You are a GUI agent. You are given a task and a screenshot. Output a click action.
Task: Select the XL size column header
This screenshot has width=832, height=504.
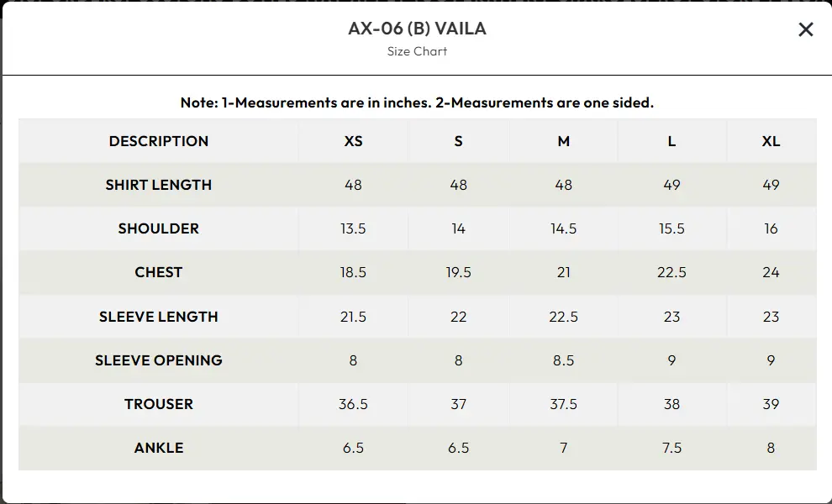pos(771,141)
